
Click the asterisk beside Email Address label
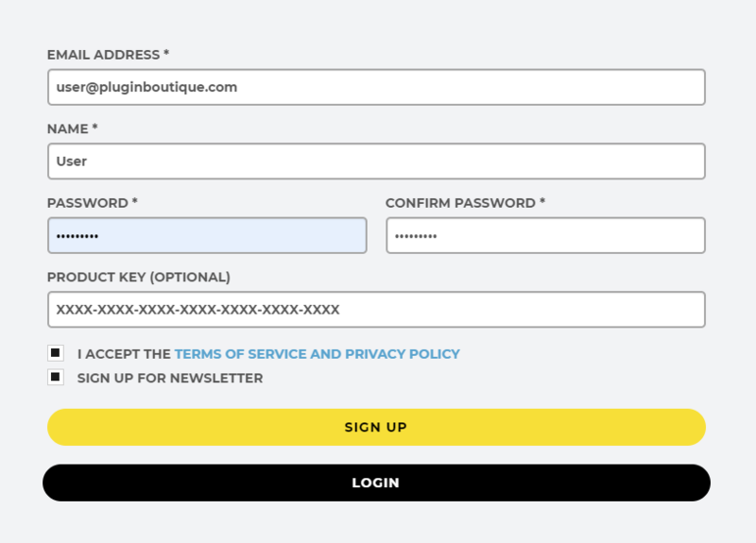pyautogui.click(x=166, y=54)
